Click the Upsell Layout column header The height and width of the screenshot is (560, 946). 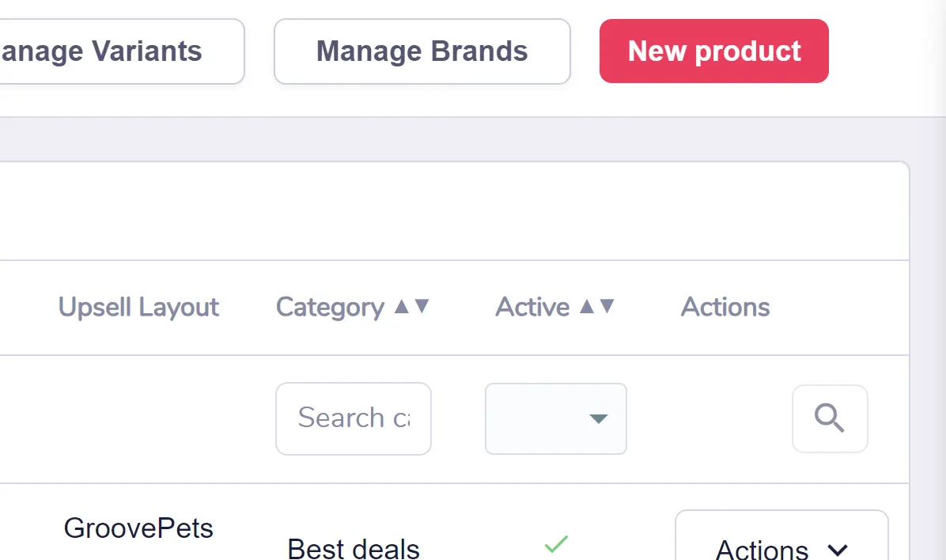click(138, 307)
